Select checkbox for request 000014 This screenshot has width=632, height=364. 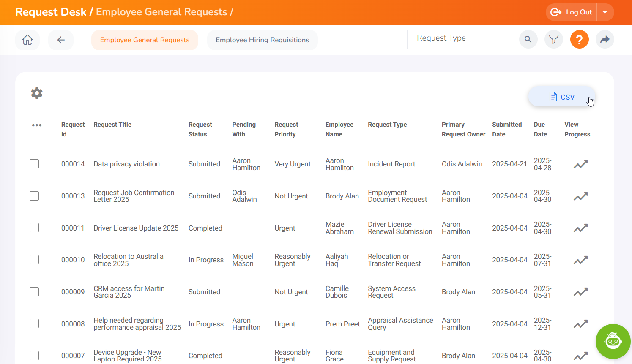[x=34, y=164]
